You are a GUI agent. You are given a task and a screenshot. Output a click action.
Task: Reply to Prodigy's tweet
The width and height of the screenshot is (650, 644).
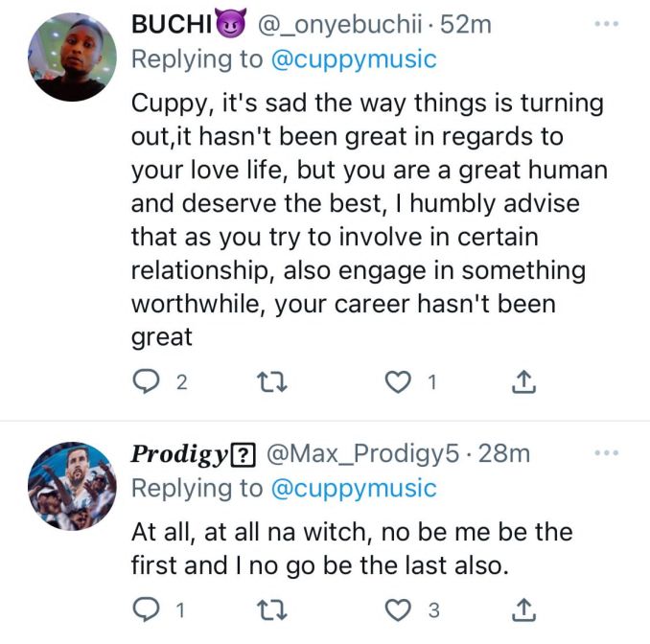145,609
